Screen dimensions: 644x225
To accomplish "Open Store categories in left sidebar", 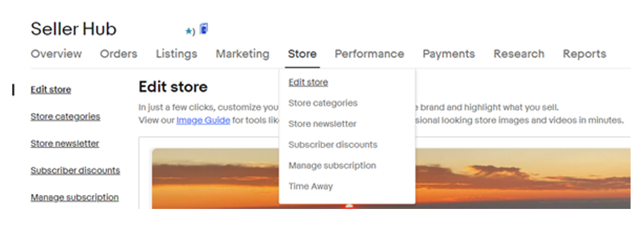I will (x=65, y=117).
